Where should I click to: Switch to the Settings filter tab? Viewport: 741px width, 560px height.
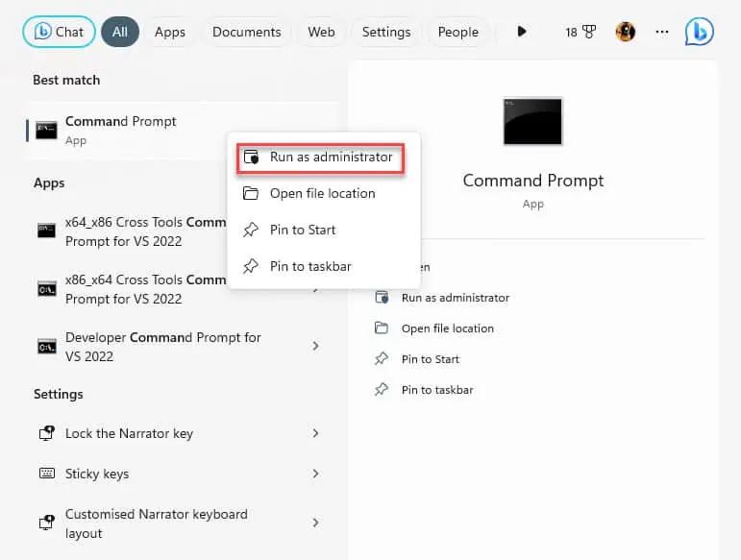point(386,32)
